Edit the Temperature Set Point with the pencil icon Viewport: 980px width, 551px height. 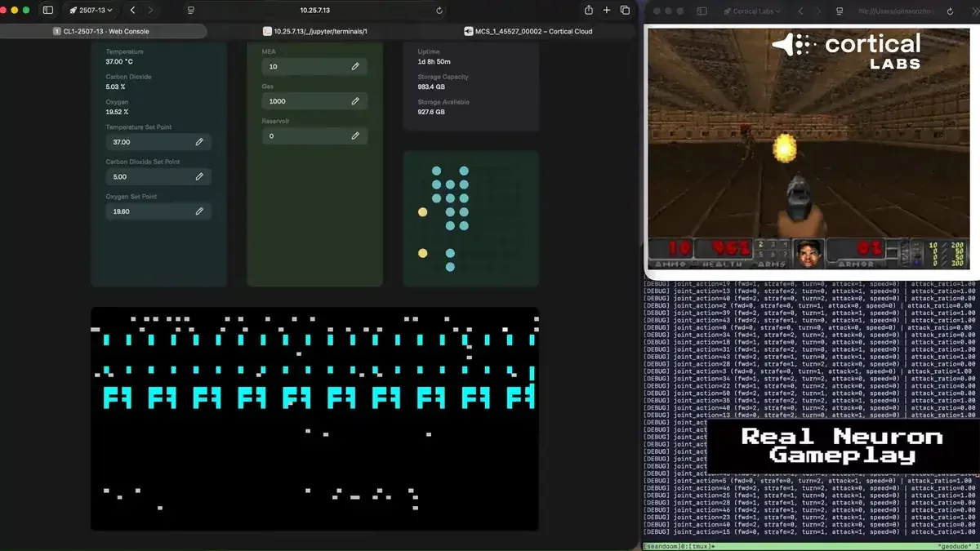(199, 141)
